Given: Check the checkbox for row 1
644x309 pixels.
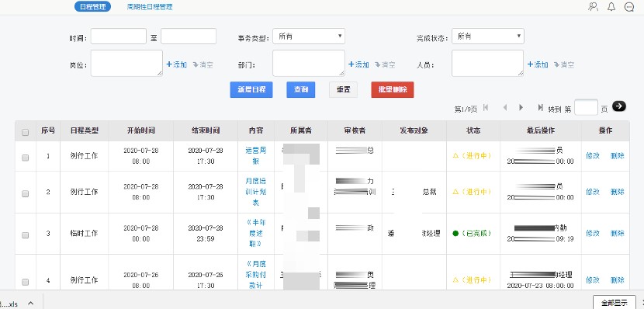Looking at the screenshot, I should pos(25,158).
